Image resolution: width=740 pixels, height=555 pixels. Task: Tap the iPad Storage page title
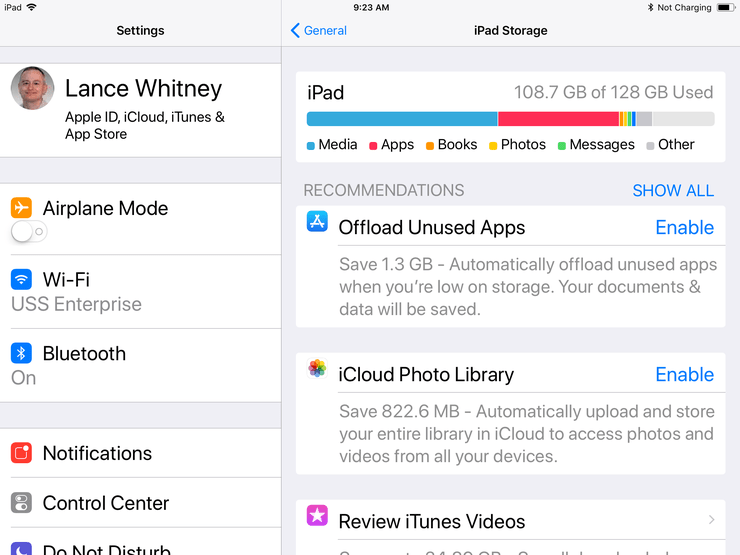[x=511, y=30]
